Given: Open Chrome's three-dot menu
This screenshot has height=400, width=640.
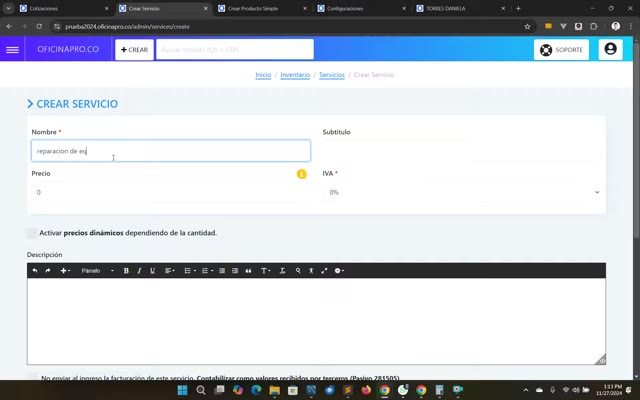Looking at the screenshot, I should click(631, 27).
